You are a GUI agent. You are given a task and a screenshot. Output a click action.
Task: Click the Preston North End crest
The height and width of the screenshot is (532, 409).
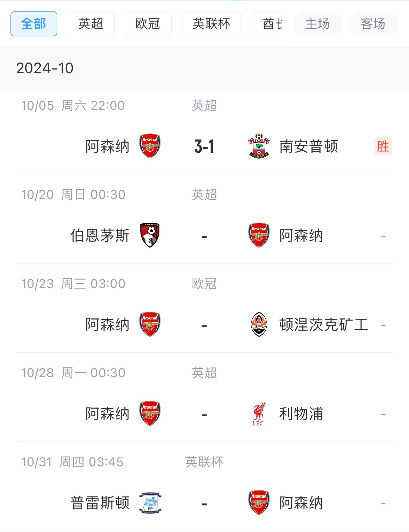(150, 503)
